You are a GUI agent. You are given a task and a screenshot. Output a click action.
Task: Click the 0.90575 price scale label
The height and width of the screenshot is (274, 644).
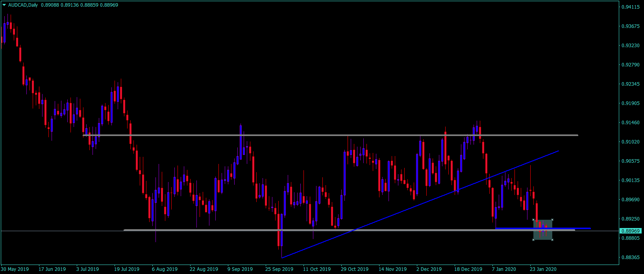click(630, 161)
